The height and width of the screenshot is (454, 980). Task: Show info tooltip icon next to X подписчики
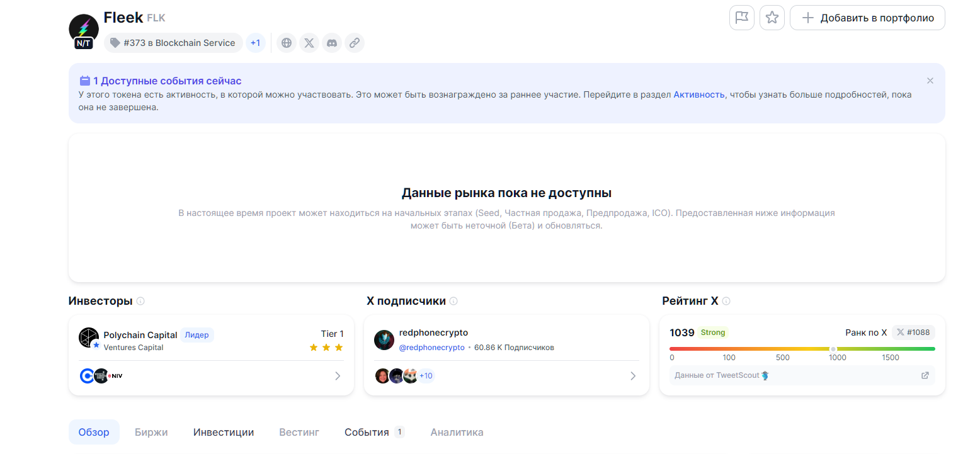pos(453,301)
